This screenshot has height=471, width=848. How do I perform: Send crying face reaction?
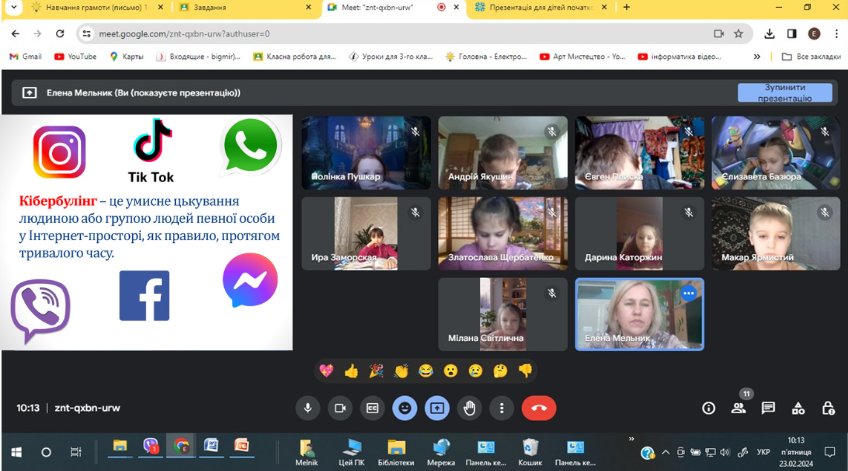(x=475, y=370)
